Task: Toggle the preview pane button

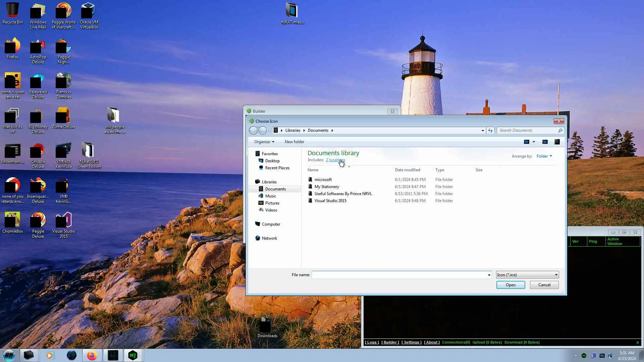Action: (x=545, y=142)
